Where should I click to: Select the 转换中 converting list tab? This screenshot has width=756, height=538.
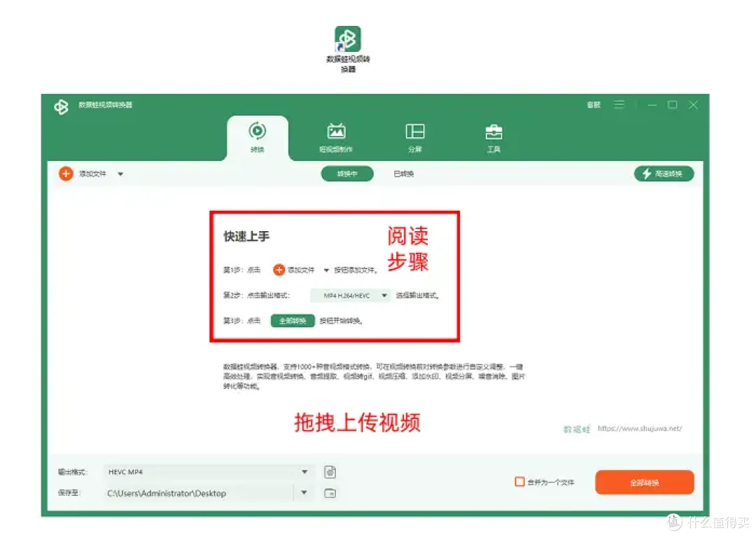pyautogui.click(x=347, y=174)
